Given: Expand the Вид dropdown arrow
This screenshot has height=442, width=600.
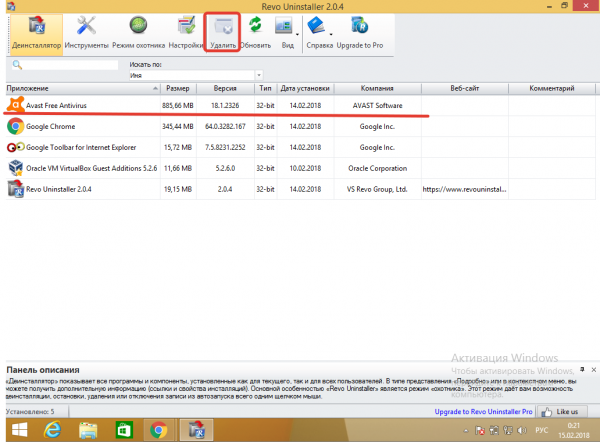Looking at the screenshot, I should tap(297, 35).
